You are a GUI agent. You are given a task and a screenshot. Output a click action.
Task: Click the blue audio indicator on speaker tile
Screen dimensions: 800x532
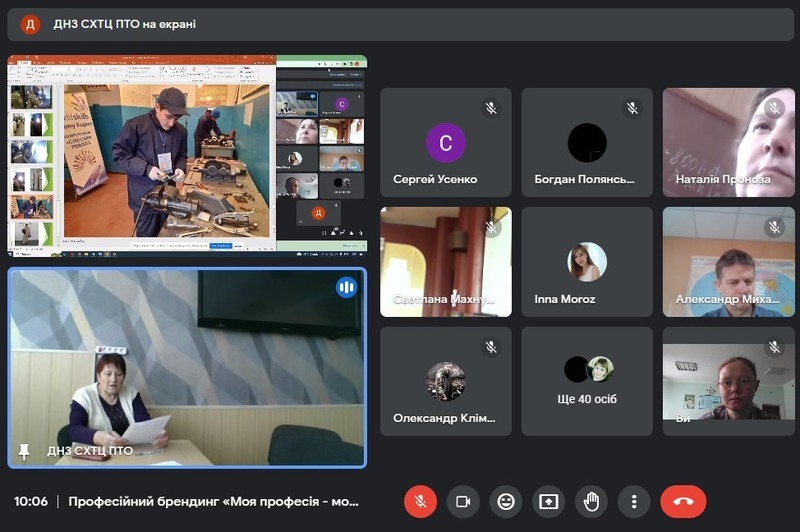(346, 288)
